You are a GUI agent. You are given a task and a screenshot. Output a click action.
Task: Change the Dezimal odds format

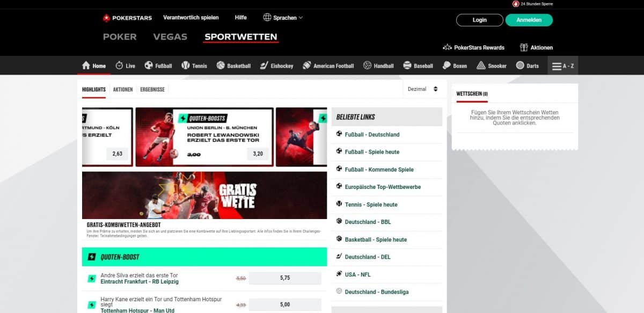tap(424, 89)
